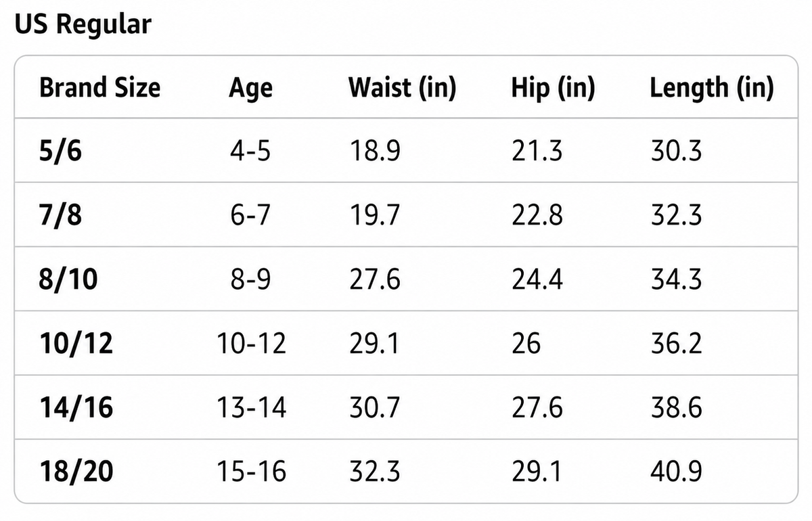The height and width of the screenshot is (521, 812).
Task: Click the age 4-5 cell
Action: (250, 151)
